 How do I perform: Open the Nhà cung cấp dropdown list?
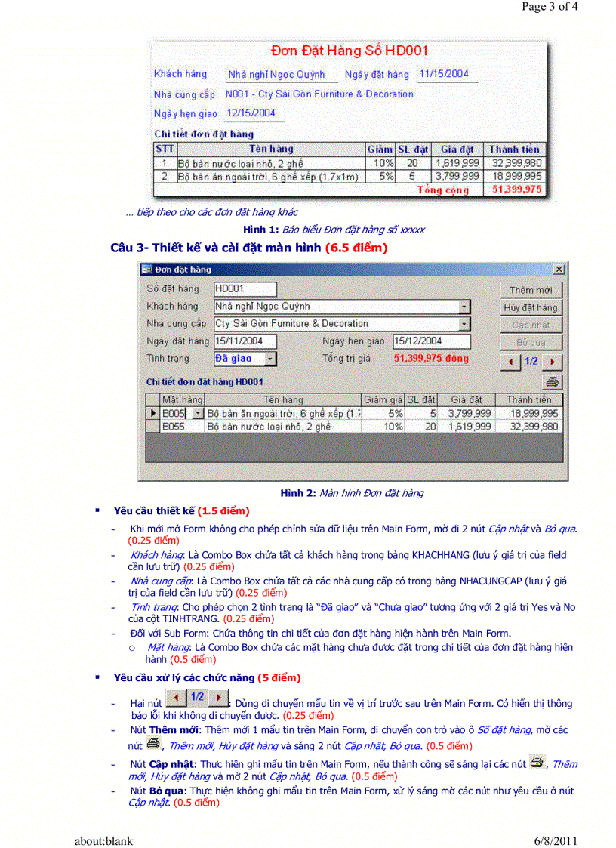point(463,323)
